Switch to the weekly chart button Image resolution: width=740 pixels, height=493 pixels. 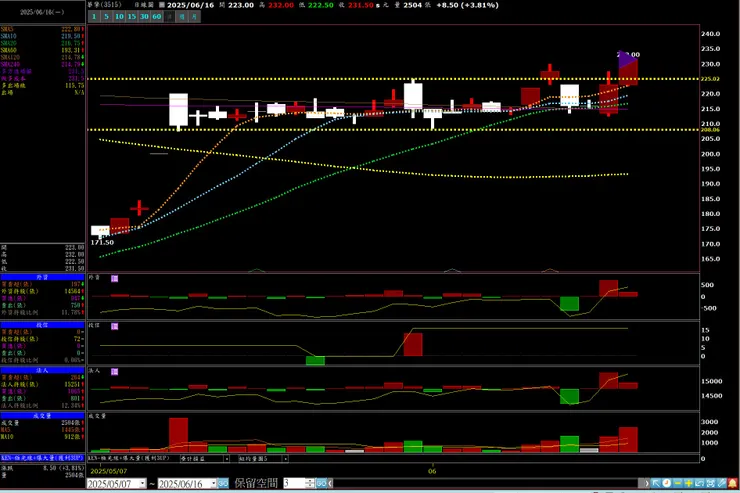click(182, 17)
